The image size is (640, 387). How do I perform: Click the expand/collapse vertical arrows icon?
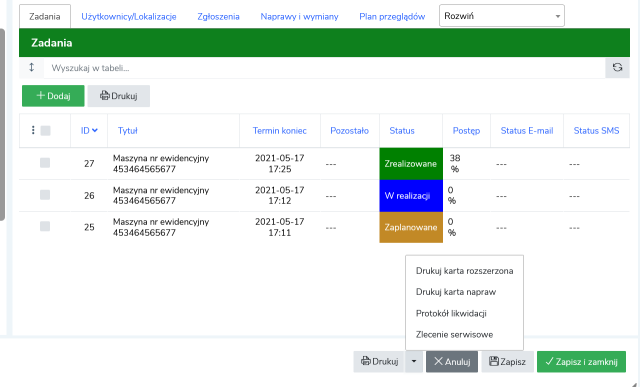[x=31, y=67]
